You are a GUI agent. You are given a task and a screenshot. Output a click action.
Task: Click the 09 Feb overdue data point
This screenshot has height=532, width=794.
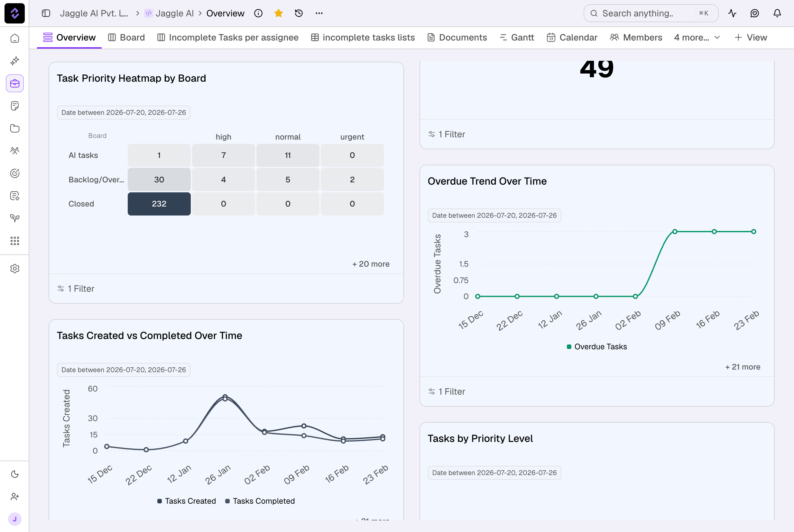click(675, 232)
